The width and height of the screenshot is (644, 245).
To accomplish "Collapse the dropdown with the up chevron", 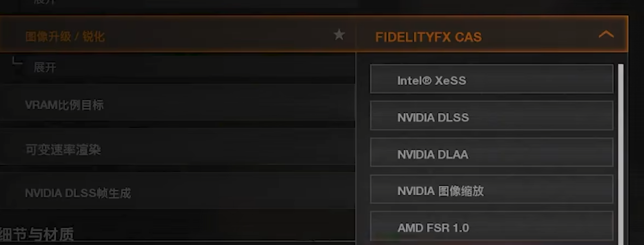I will point(606,35).
